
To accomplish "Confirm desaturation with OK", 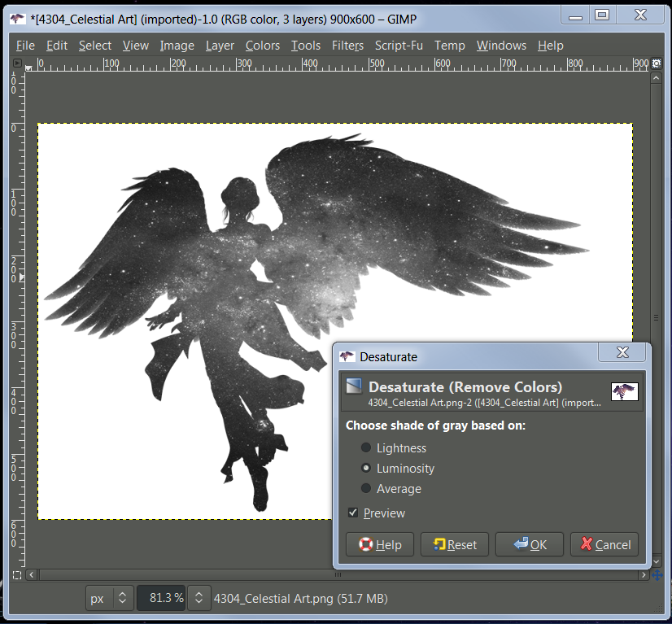I will pos(530,544).
